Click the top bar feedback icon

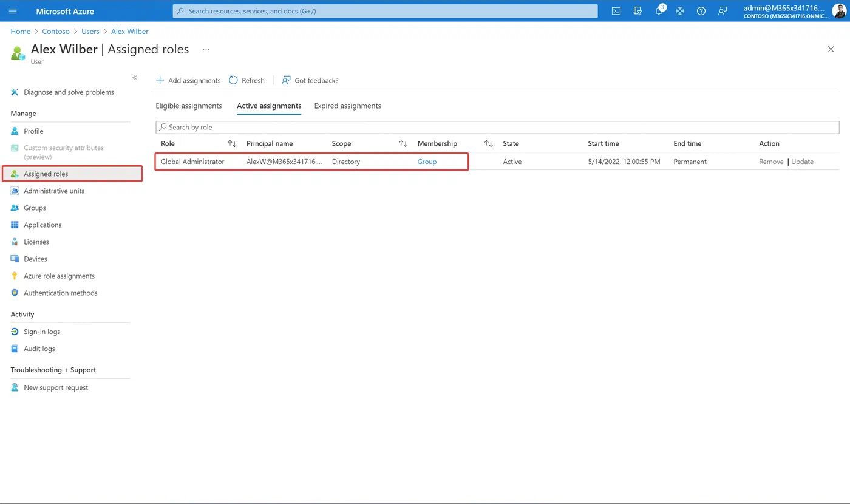[722, 11]
